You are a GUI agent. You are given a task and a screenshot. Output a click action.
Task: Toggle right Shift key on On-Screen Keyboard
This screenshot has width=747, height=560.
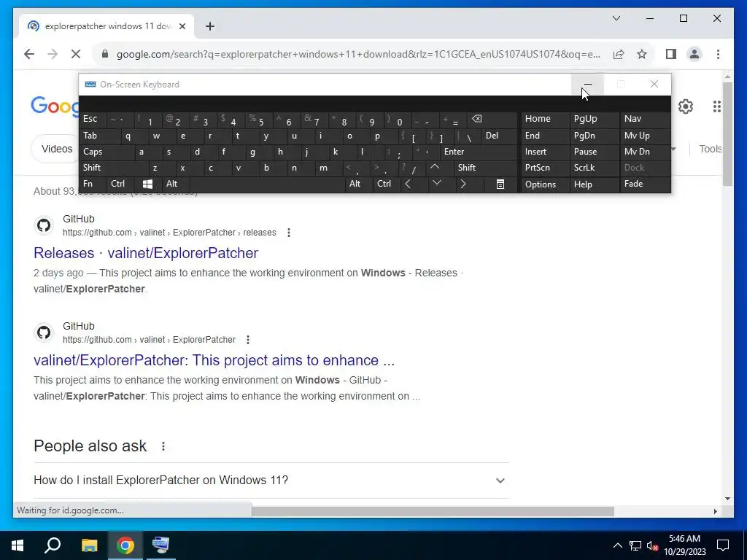point(486,168)
